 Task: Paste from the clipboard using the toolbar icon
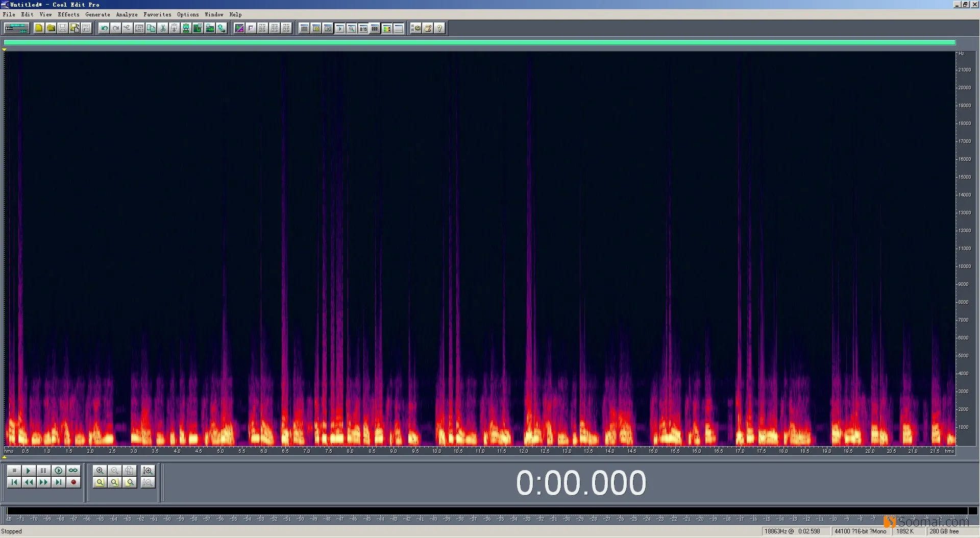175,28
